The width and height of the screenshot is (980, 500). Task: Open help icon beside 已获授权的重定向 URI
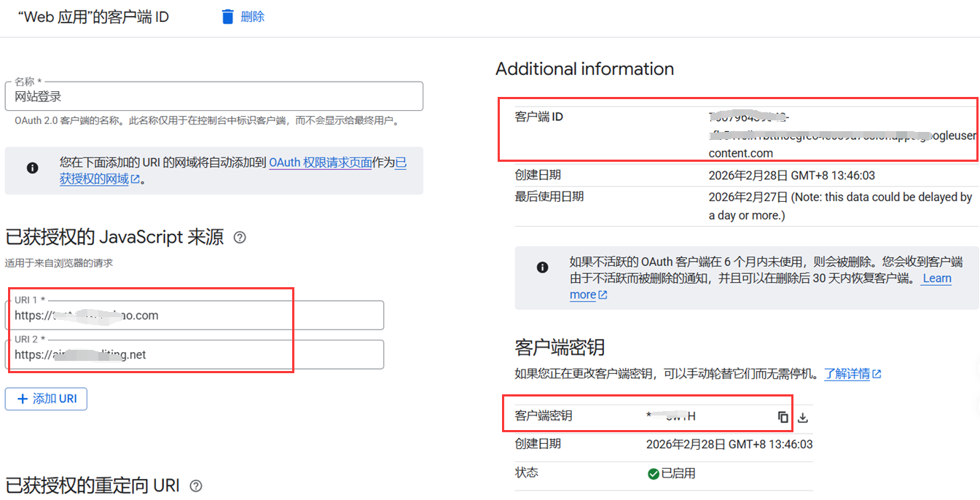pos(195,486)
